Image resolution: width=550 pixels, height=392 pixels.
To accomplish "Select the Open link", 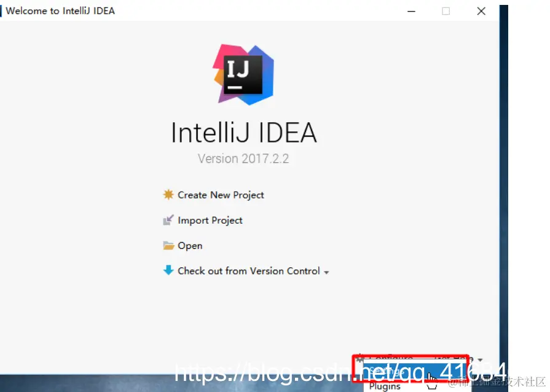I will pos(190,246).
